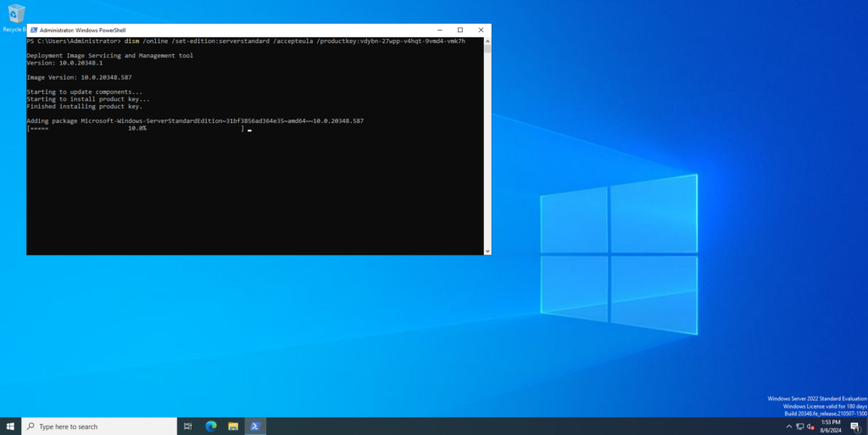This screenshot has height=435, width=868.
Task: Click 'PS C:\Users\Administrator>' prompt text
Action: coord(74,41)
